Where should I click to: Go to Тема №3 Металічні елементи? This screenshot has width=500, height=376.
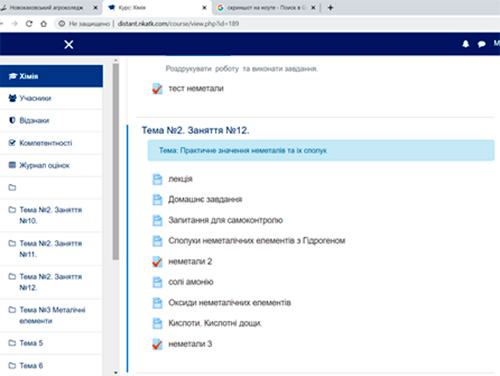[51, 315]
